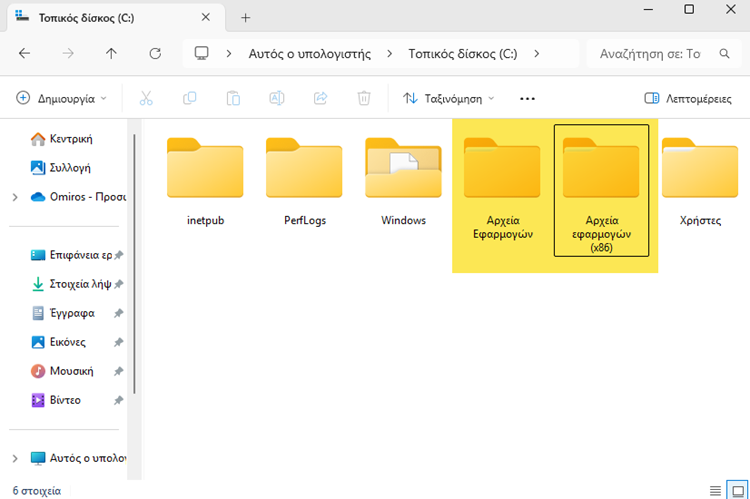Open Έγγραφα in quick access
This screenshot has height=499, width=750.
[63, 313]
